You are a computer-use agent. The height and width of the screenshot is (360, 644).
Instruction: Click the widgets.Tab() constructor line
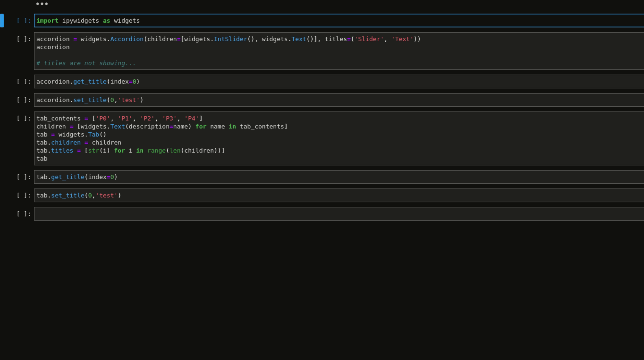click(x=71, y=134)
